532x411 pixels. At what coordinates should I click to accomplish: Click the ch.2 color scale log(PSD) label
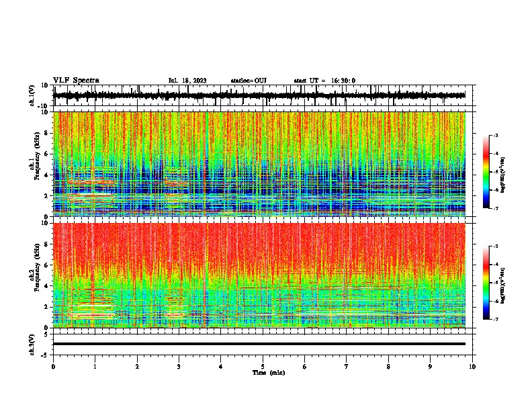503,286
